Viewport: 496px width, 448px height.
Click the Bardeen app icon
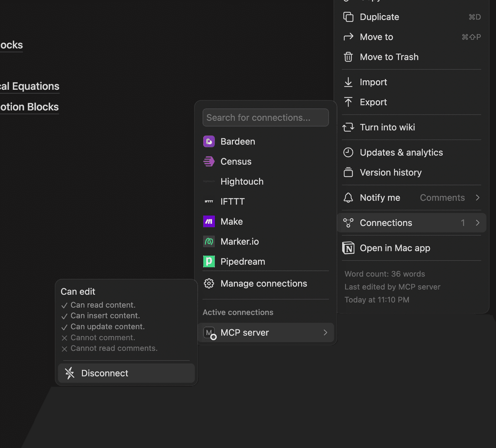pos(209,141)
